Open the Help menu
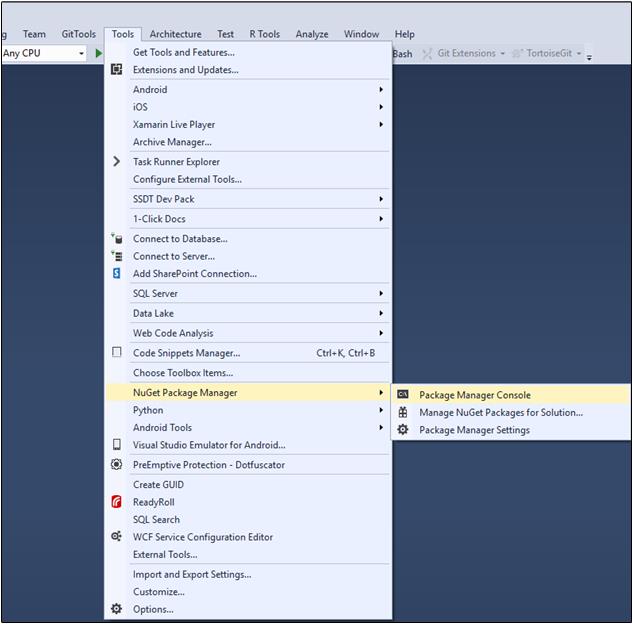The width and height of the screenshot is (633, 624). pyautogui.click(x=405, y=34)
